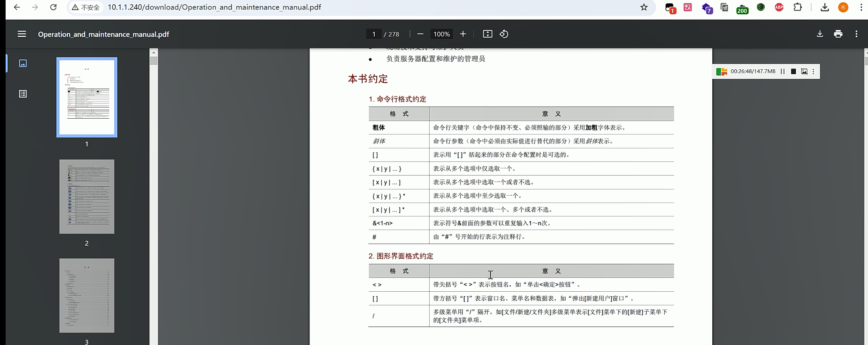This screenshot has width=868, height=345.
Task: Click the page number field
Action: (x=374, y=34)
